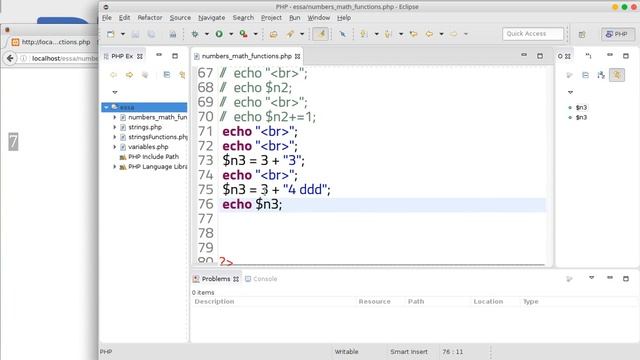Open the Run dropdown arrow
640x360 pixels.
click(231, 34)
